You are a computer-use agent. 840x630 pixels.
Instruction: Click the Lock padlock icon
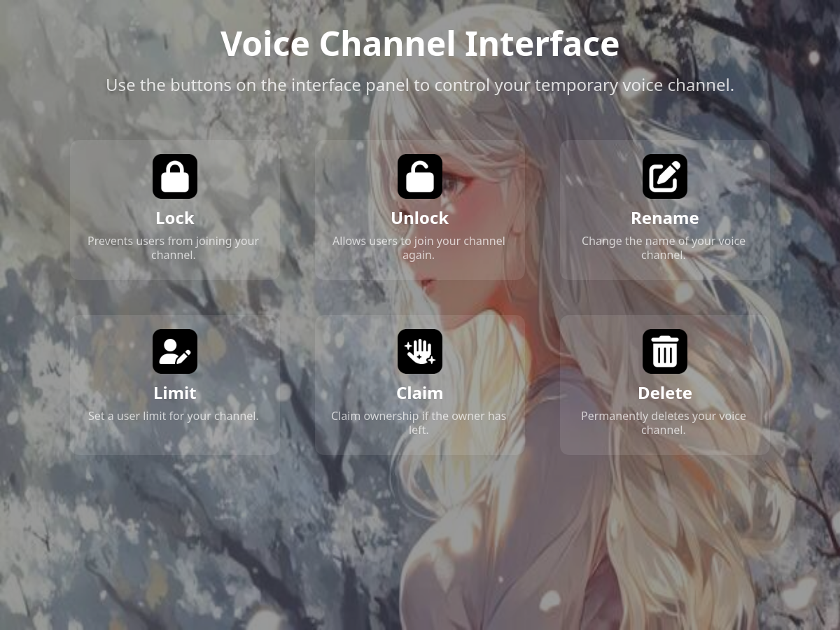pyautogui.click(x=175, y=176)
